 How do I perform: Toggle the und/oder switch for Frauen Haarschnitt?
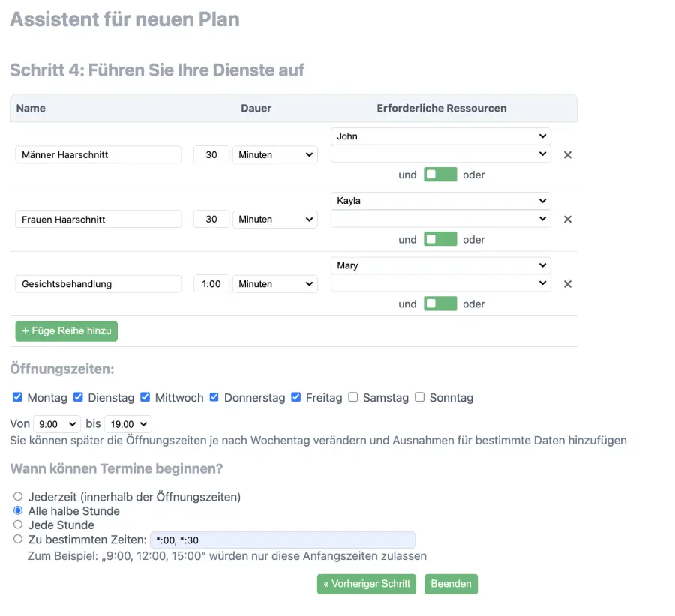440,239
